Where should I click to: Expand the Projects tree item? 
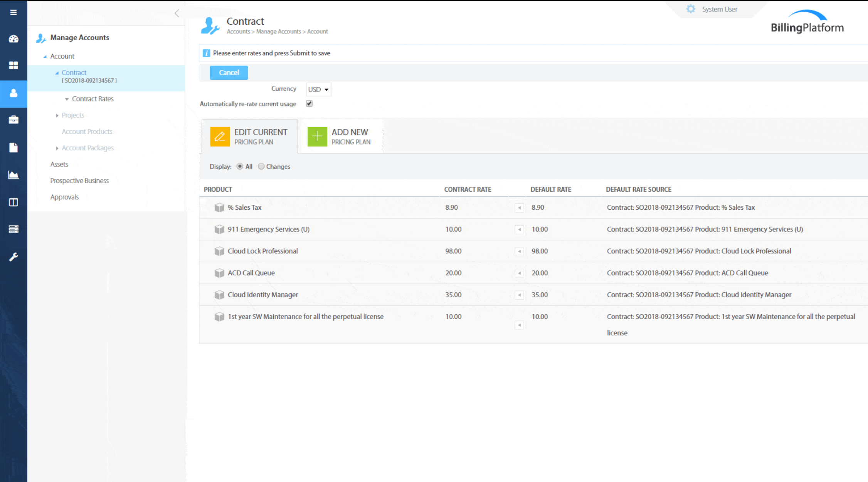pyautogui.click(x=57, y=115)
